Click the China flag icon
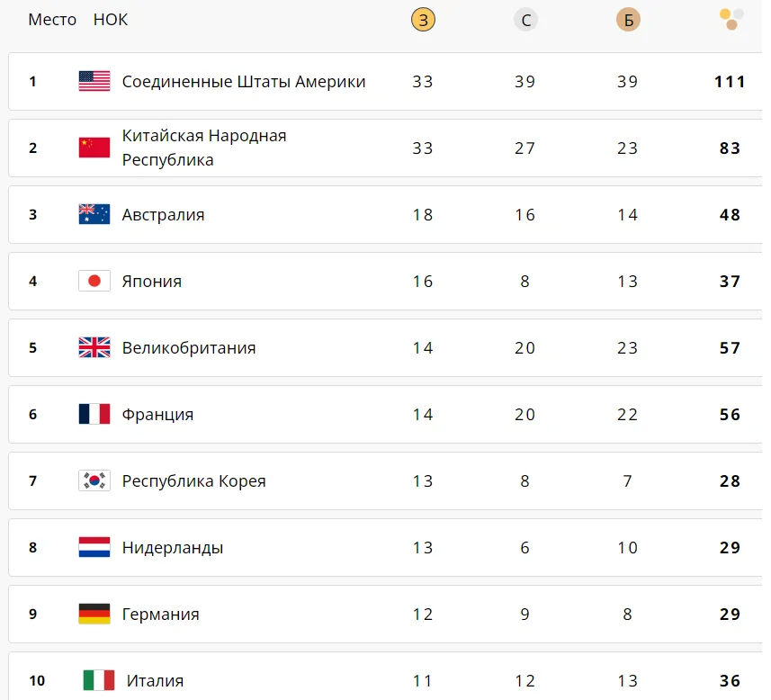Viewport: 771px width, 700px height. 94,148
